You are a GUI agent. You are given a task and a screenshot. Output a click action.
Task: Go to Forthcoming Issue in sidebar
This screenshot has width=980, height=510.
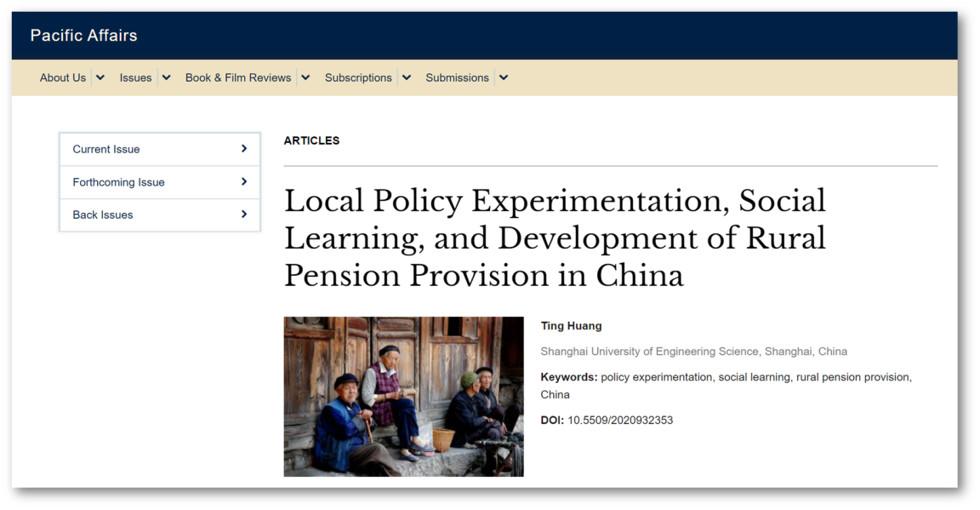159,182
